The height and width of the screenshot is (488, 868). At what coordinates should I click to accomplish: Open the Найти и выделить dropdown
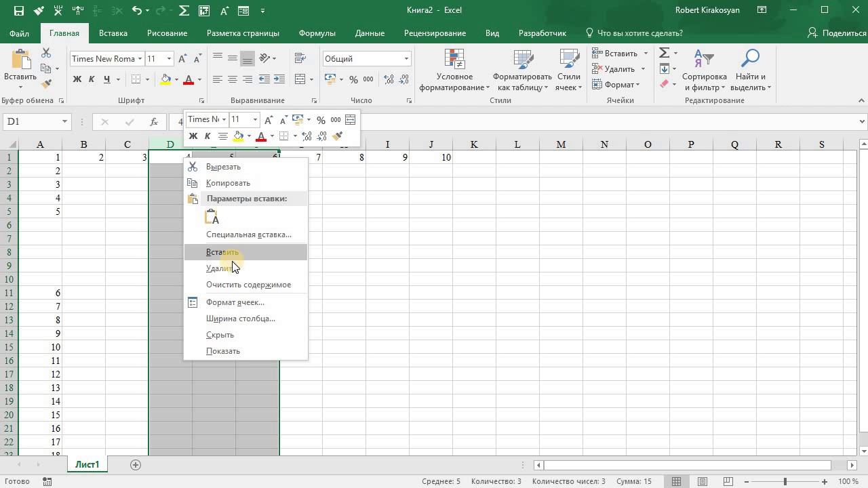tap(750, 70)
